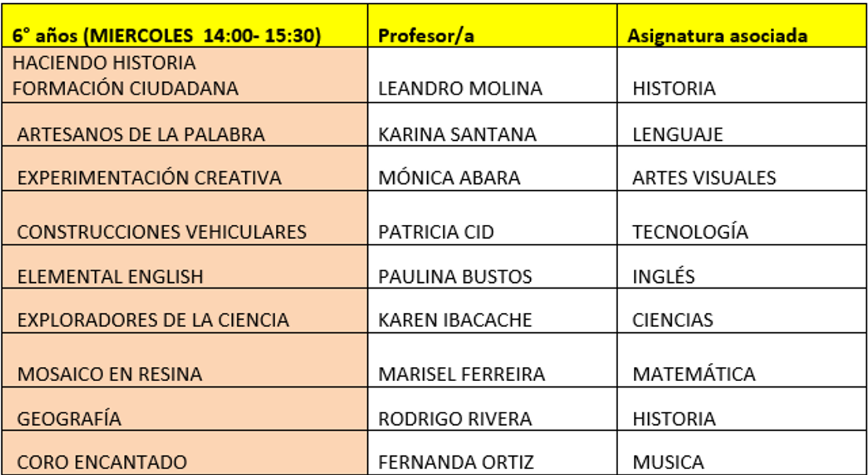Select the MARISEL FERREIRA teacher cell
This screenshot has height=475, width=868.
coord(462,374)
